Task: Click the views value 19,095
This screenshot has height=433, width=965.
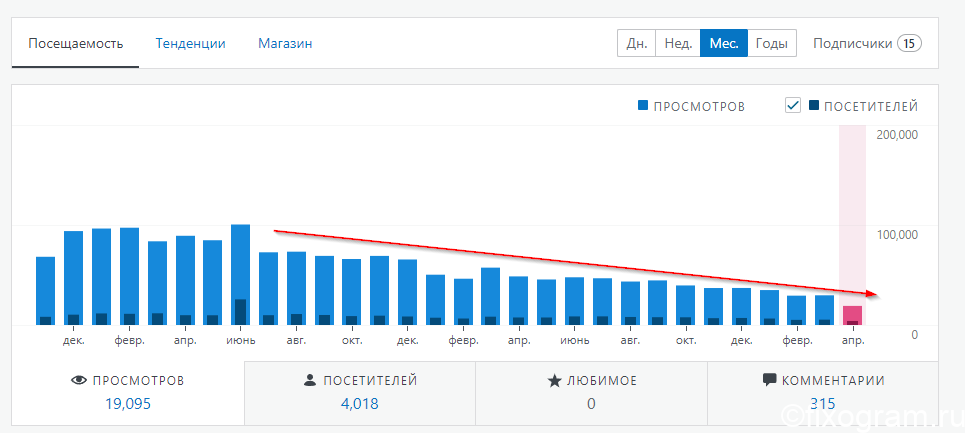Action: click(128, 404)
